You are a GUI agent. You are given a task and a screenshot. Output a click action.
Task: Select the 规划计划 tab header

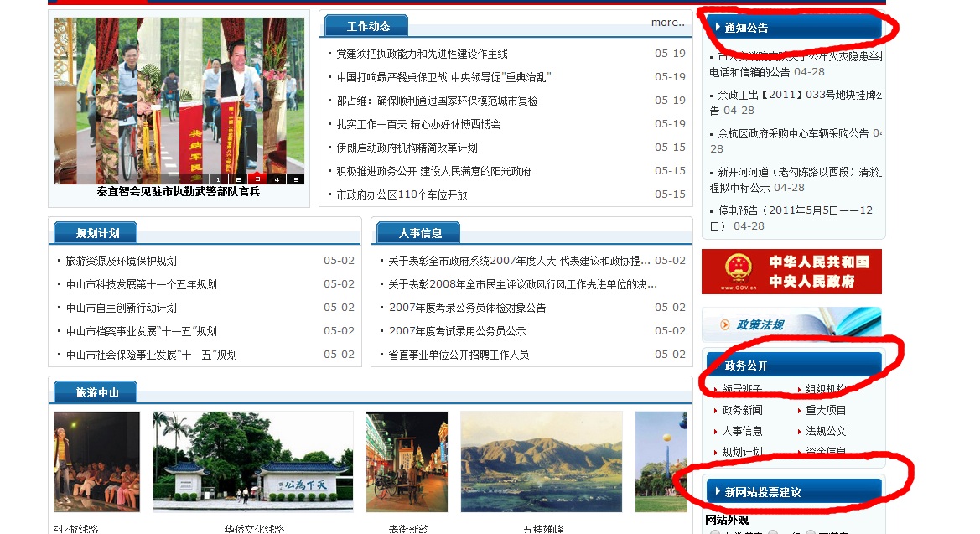[97, 233]
